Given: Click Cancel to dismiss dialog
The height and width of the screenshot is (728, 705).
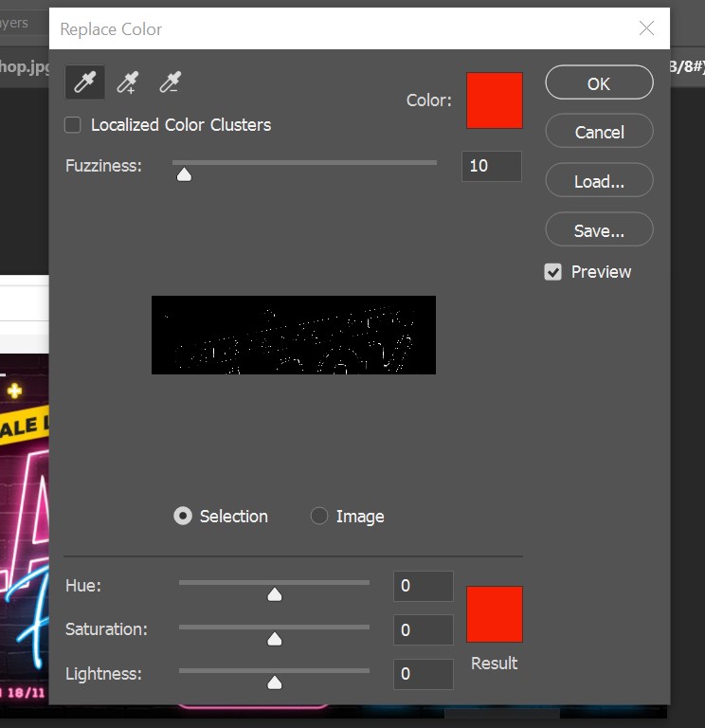Looking at the screenshot, I should [599, 132].
